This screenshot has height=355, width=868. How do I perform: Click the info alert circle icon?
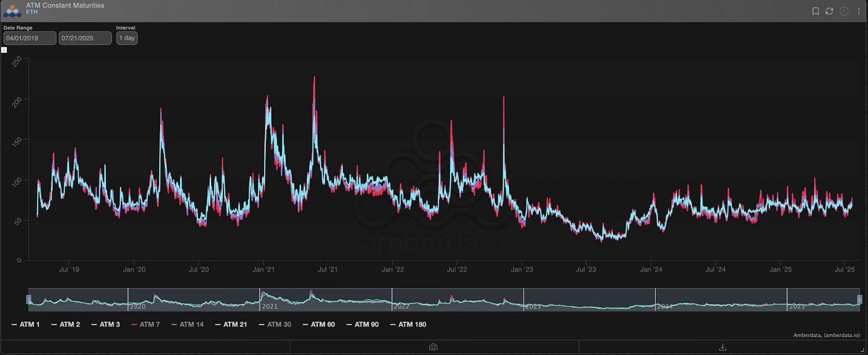(844, 11)
